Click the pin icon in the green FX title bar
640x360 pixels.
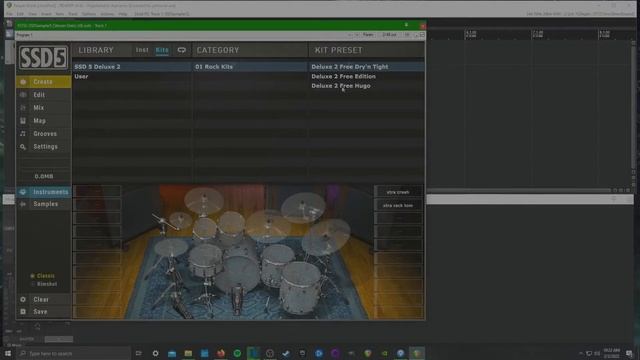pos(406,25)
